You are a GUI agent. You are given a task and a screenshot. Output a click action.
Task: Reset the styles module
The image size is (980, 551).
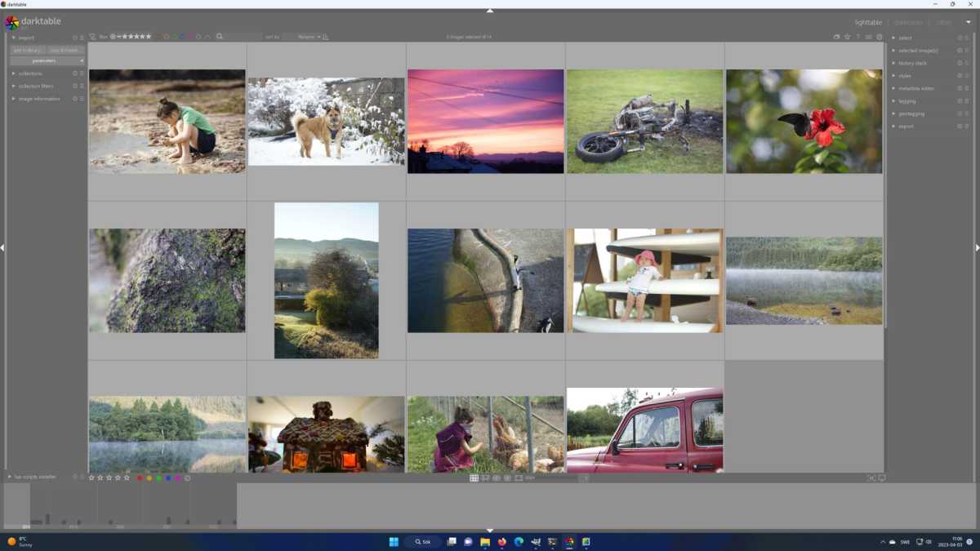960,76
